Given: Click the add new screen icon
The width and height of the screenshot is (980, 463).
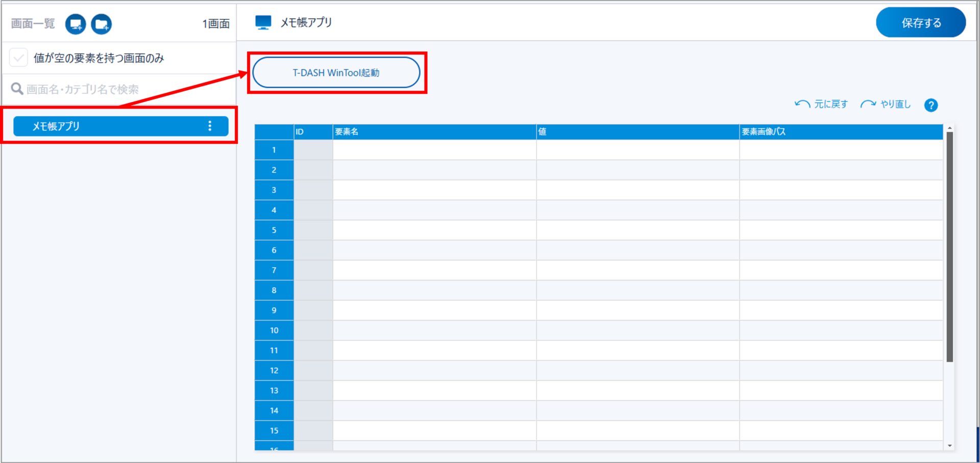Looking at the screenshot, I should (76, 24).
